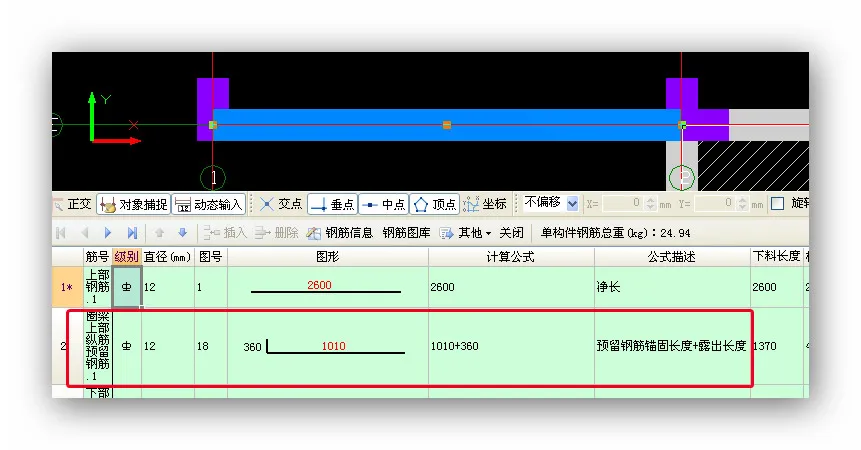Enable 顶点 vertex snap
The width and height of the screenshot is (861, 450).
click(x=434, y=204)
